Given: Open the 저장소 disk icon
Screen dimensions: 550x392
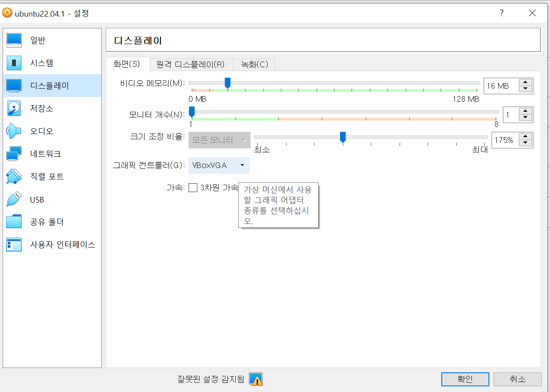Looking at the screenshot, I should pos(14,108).
